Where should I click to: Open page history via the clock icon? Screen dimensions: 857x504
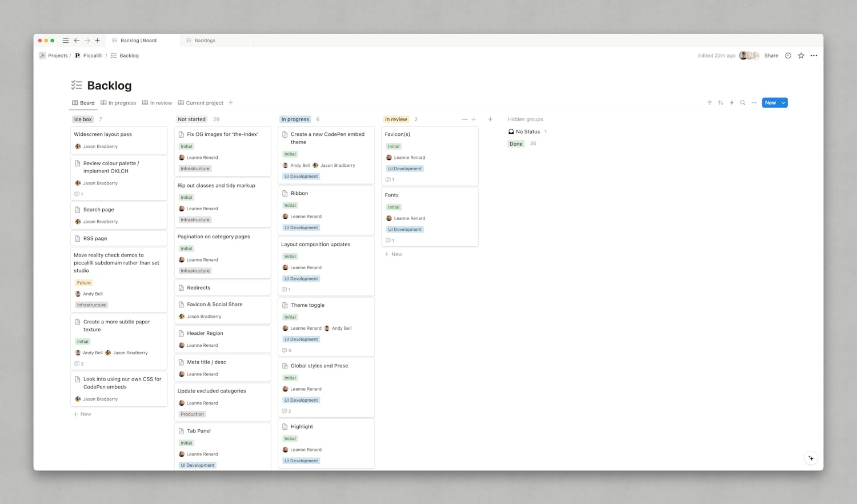click(x=788, y=55)
